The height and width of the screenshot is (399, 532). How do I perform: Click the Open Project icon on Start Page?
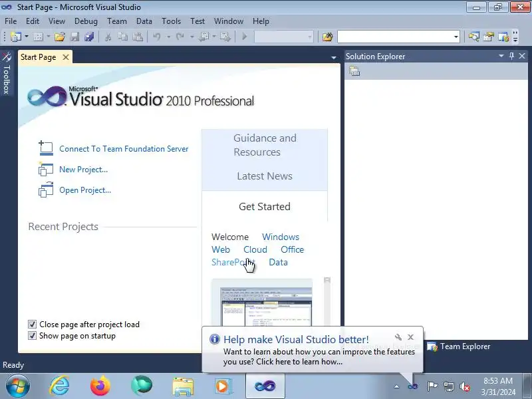[x=46, y=190]
